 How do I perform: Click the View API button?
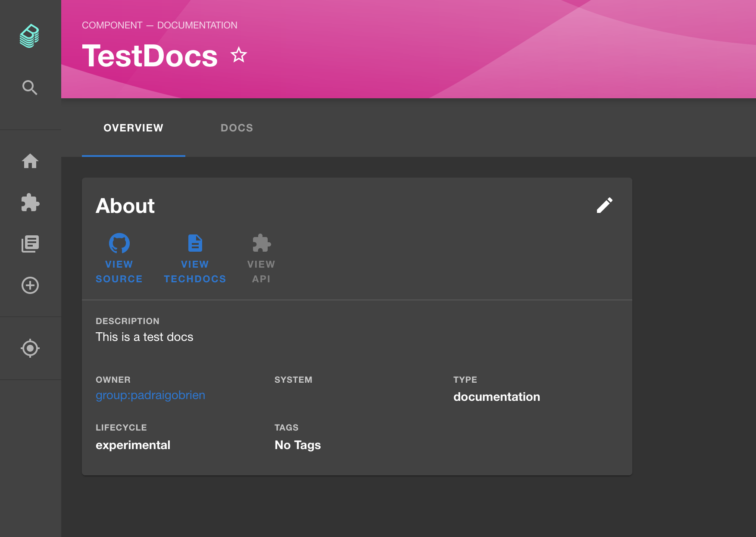[x=261, y=259]
